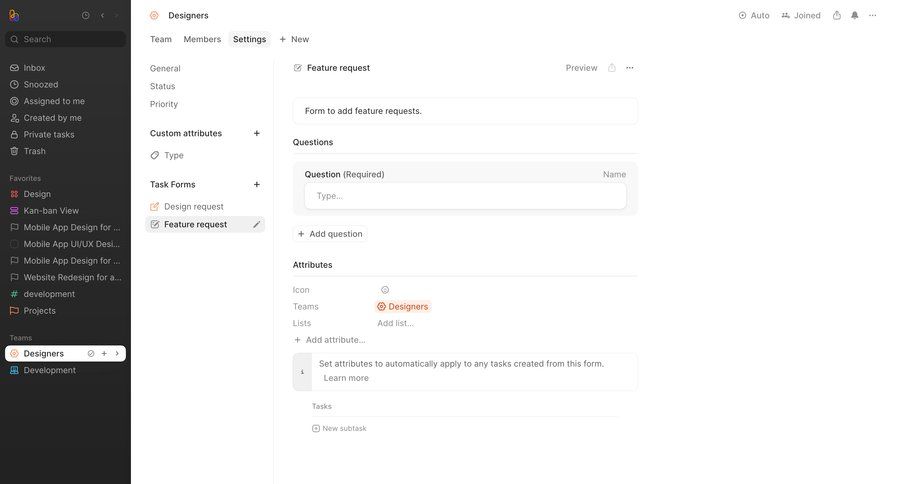Switch to the Members tab
The width and height of the screenshot is (900, 484).
(202, 39)
